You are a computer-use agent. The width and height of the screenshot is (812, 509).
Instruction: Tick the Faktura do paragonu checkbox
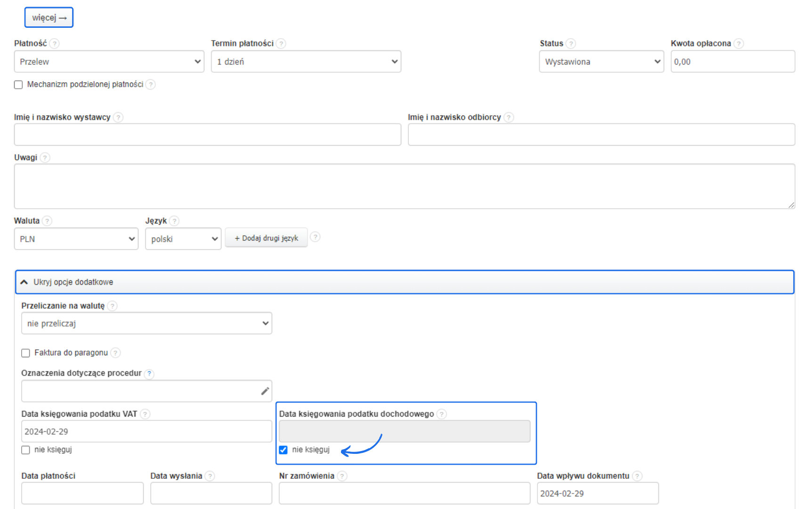click(26, 353)
